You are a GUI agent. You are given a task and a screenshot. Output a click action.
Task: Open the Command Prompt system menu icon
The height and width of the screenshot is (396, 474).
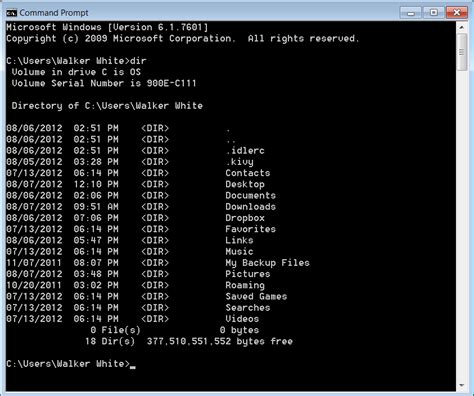[11, 13]
